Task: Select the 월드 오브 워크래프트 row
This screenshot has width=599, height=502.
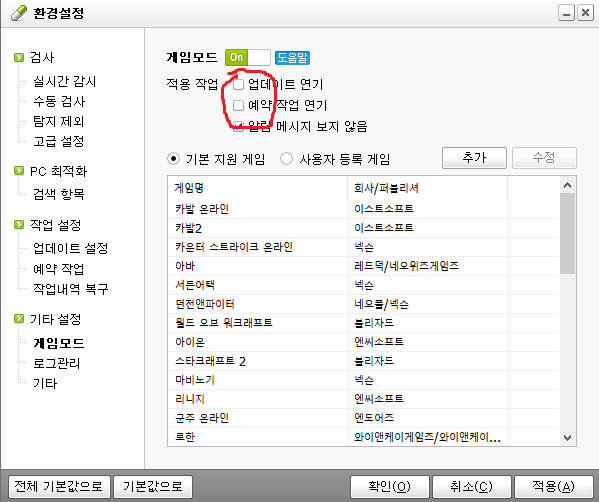Action: tap(364, 323)
